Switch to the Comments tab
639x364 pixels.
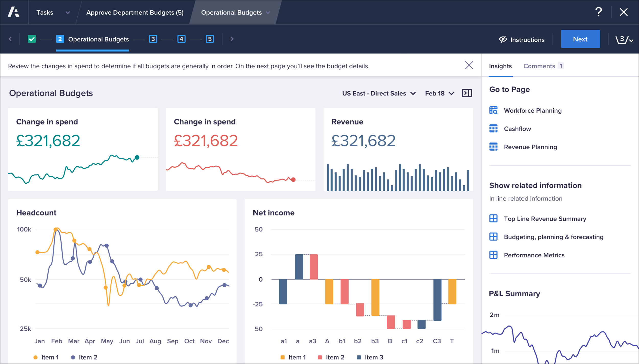click(539, 66)
